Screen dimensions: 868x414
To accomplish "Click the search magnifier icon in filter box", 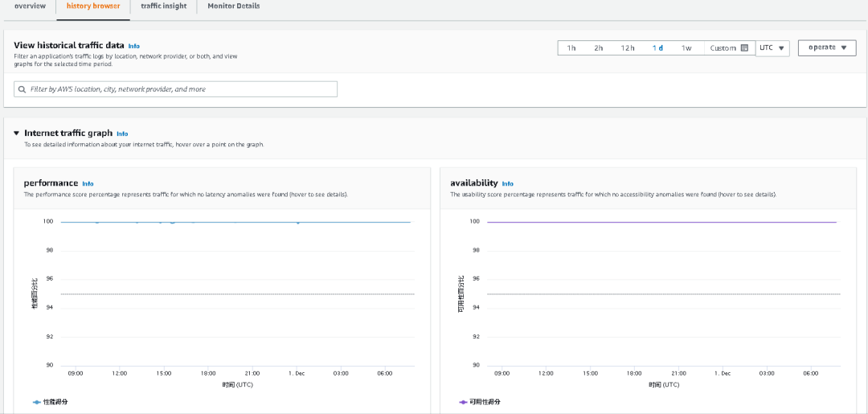I will (23, 89).
